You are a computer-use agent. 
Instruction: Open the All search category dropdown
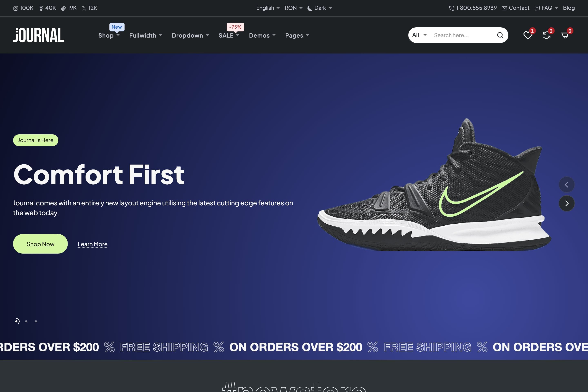(419, 35)
